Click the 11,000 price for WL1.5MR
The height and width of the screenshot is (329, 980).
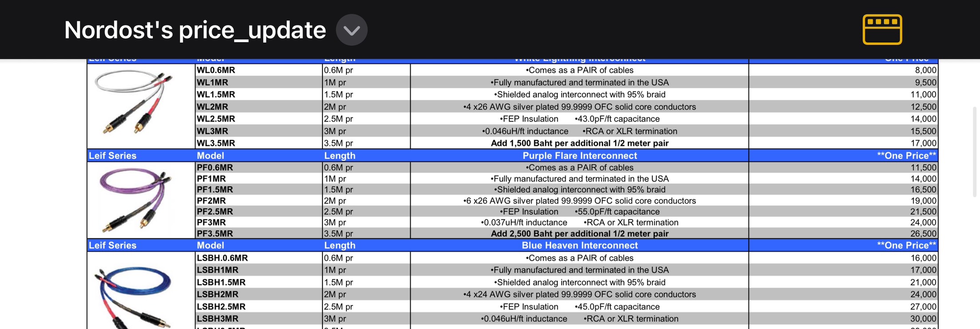923,94
